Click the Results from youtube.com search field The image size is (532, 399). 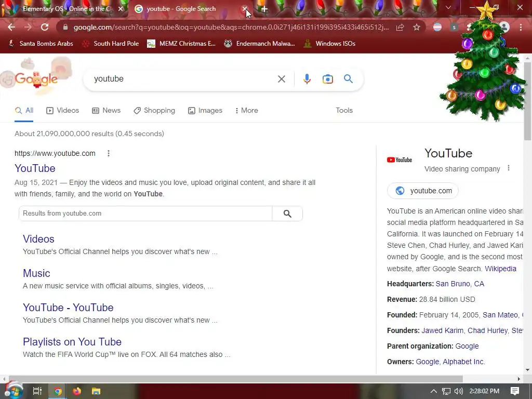point(145,214)
